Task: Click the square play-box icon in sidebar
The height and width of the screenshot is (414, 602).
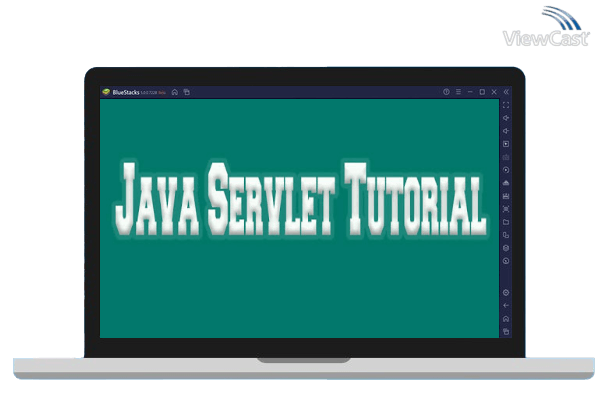Action: click(x=506, y=144)
